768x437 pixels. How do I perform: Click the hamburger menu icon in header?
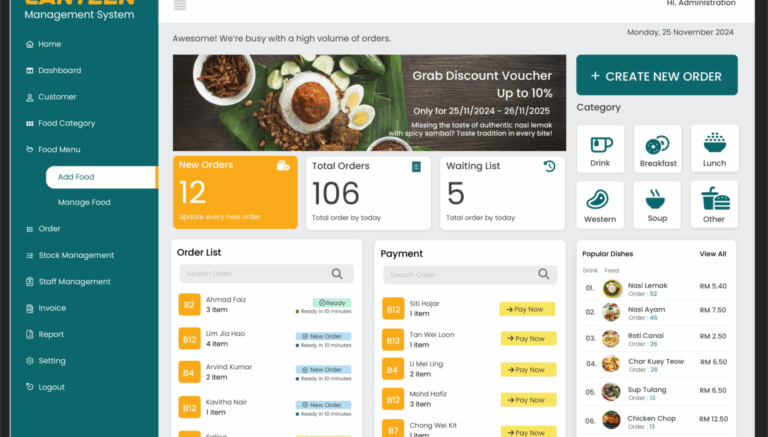[x=180, y=5]
